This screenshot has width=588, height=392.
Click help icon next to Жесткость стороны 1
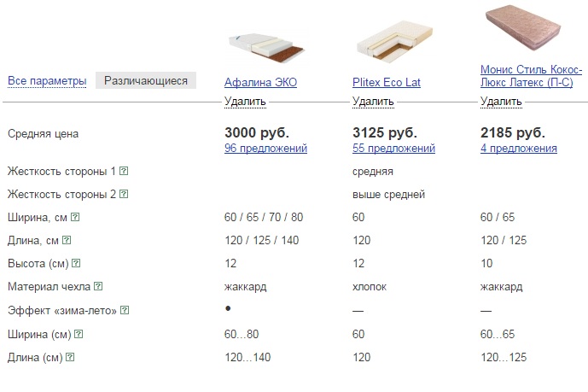125,171
